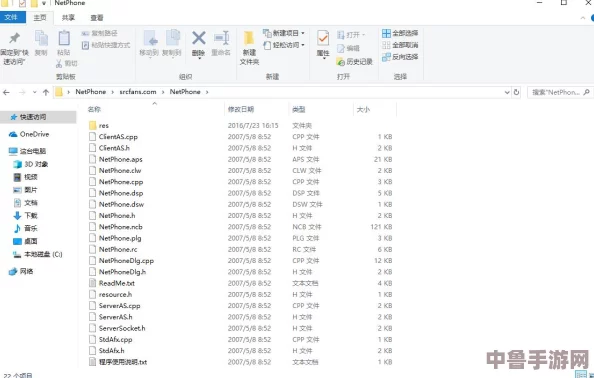Click the New folder icon
Image resolution: width=594 pixels, height=378 pixels.
coord(249,38)
